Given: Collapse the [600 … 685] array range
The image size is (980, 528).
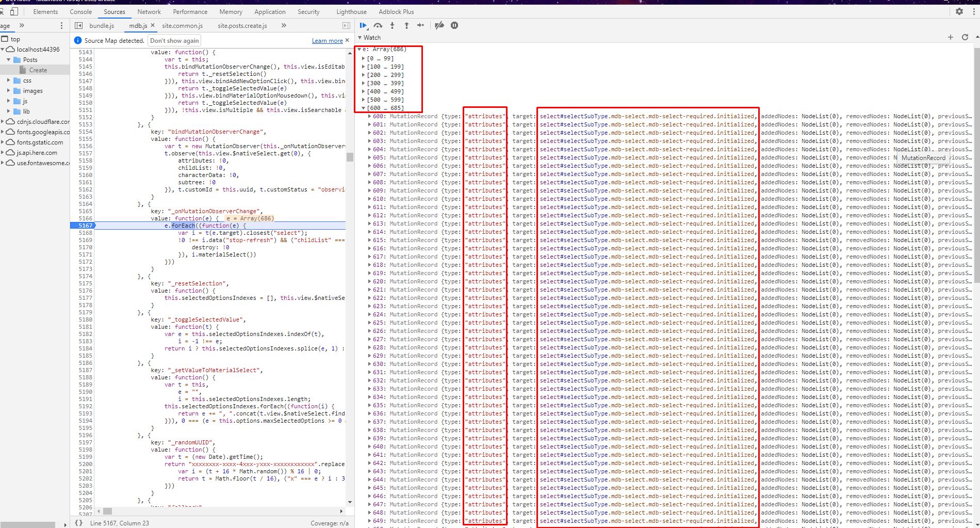Looking at the screenshot, I should [x=364, y=108].
